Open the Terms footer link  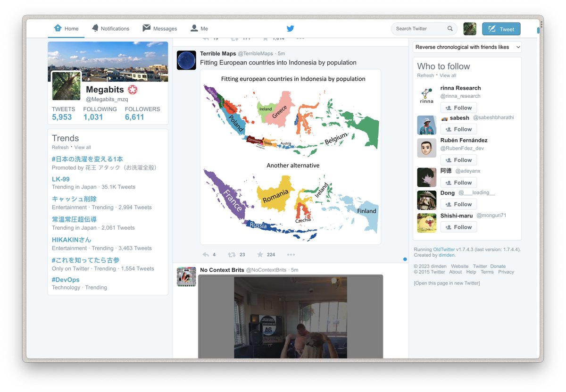coord(487,272)
